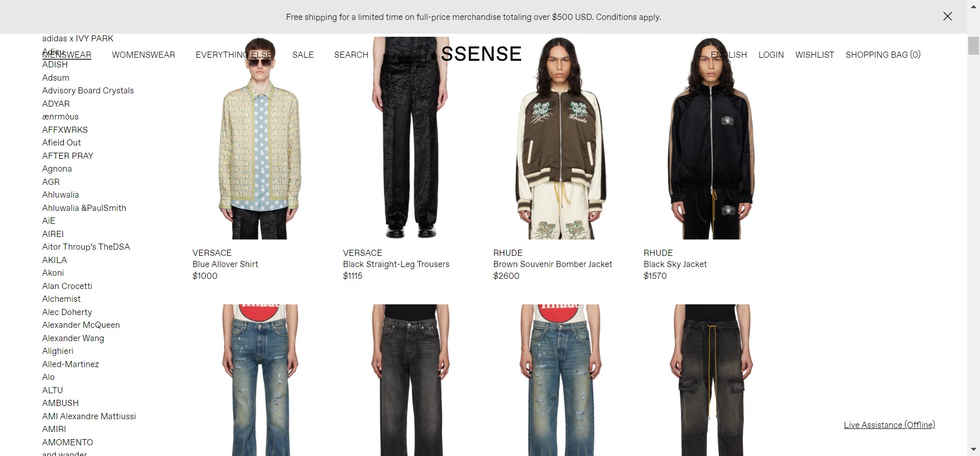Go to LOGIN page

771,55
